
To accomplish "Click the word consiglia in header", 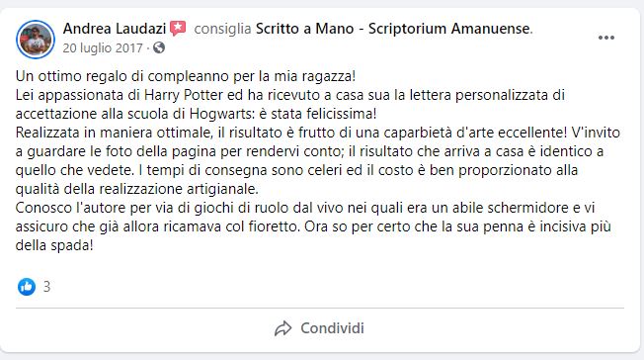I will [x=222, y=29].
